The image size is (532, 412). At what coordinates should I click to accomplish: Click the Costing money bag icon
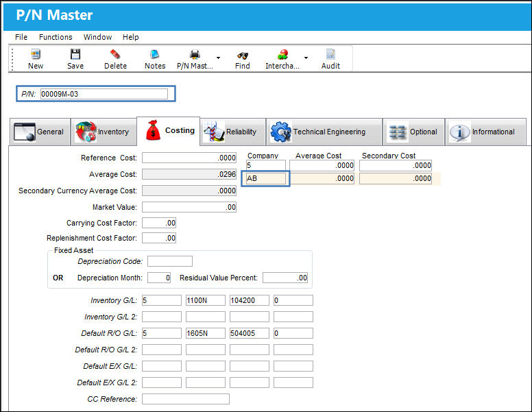(153, 130)
